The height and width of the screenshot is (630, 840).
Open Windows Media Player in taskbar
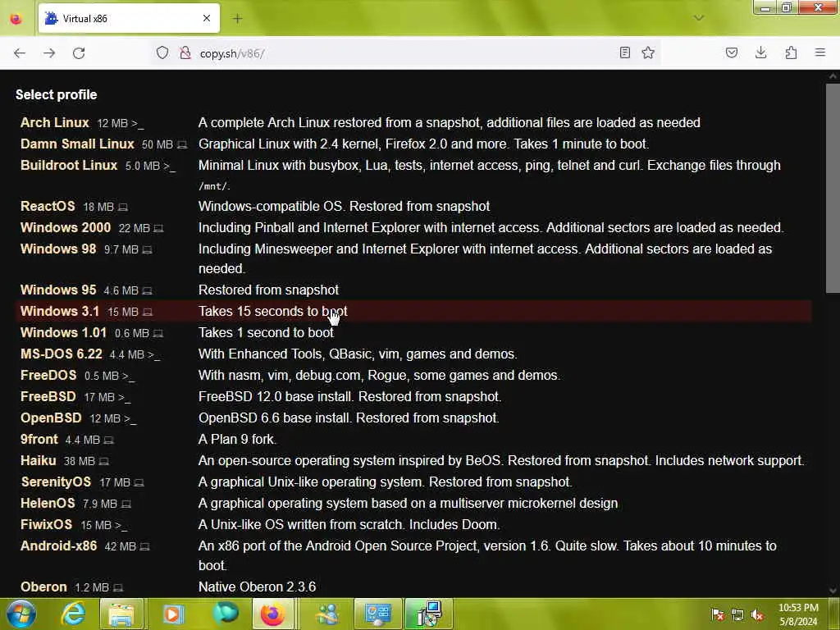[172, 614]
